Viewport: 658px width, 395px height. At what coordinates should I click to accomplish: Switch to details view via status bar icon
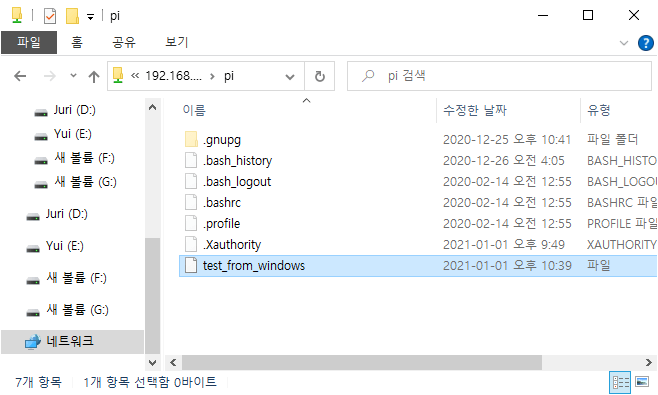(x=621, y=382)
